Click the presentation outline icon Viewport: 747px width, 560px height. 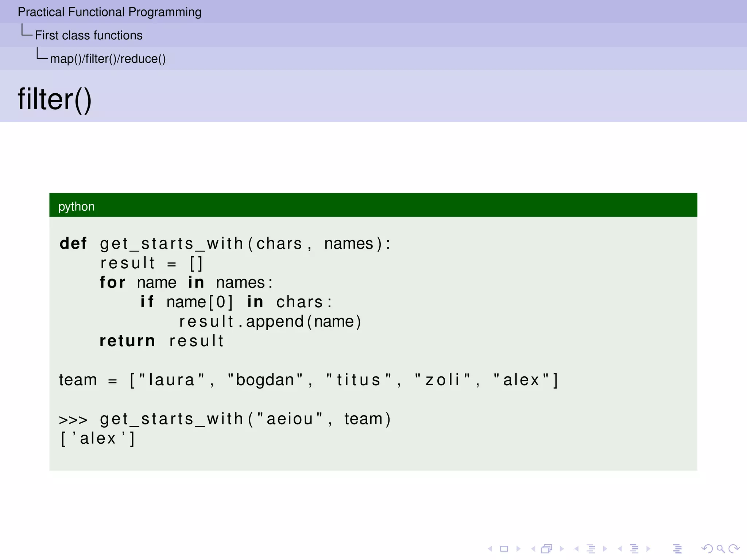coord(677,549)
